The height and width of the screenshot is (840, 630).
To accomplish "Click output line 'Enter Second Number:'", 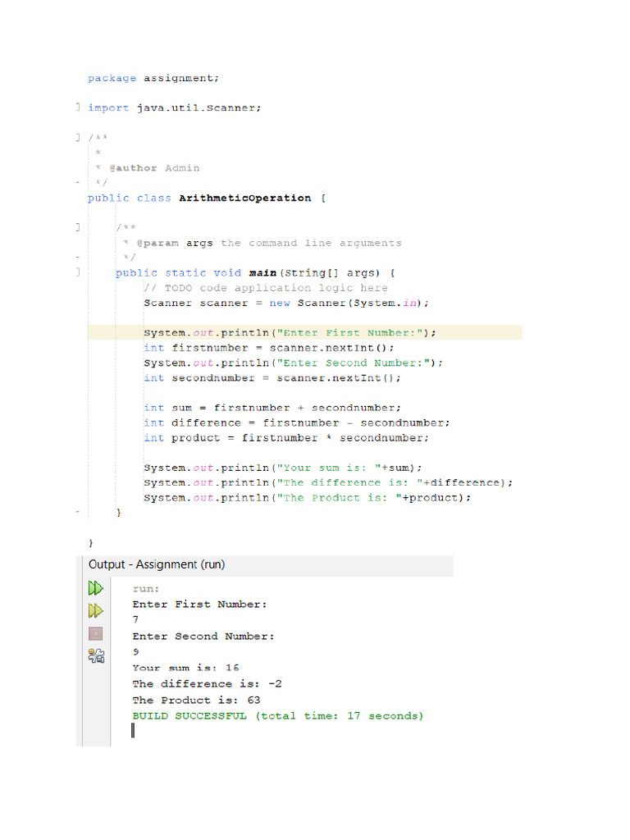I will pos(203,637).
